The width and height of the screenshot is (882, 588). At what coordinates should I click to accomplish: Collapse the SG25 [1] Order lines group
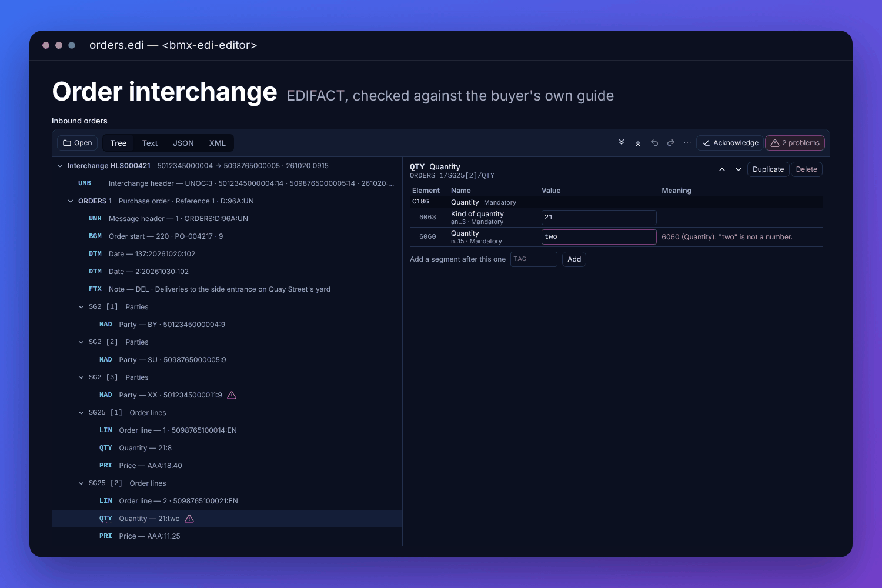[81, 413]
